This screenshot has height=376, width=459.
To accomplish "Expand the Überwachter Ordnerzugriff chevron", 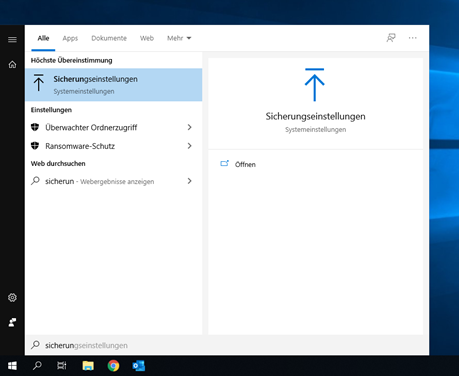I will pyautogui.click(x=189, y=127).
